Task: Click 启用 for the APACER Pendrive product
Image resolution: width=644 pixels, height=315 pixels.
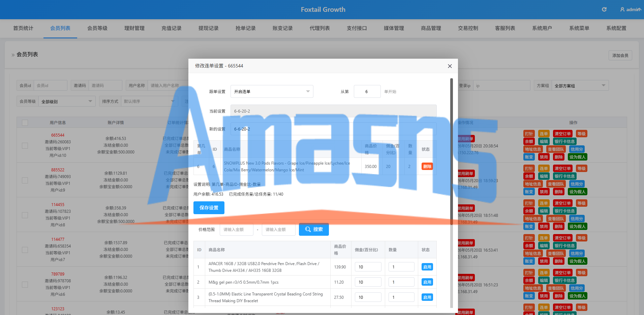Action: click(427, 267)
